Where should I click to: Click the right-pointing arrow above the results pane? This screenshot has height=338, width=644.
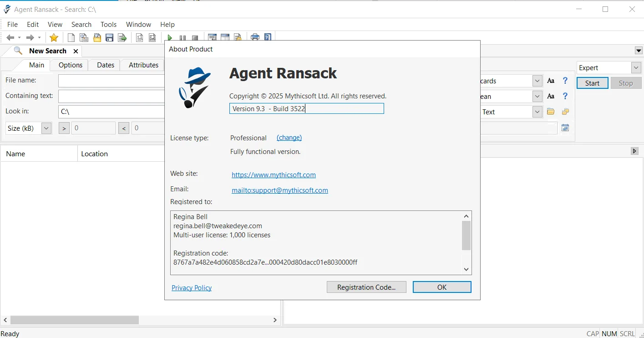click(634, 151)
